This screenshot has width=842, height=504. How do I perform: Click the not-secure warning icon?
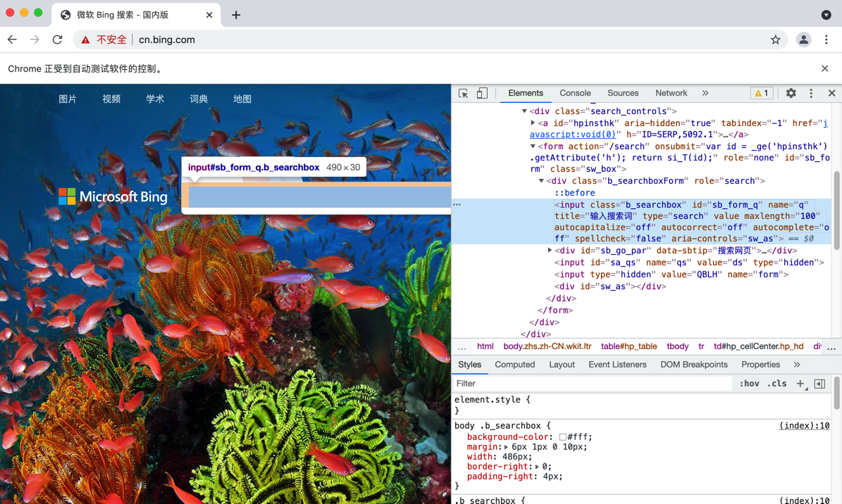85,39
